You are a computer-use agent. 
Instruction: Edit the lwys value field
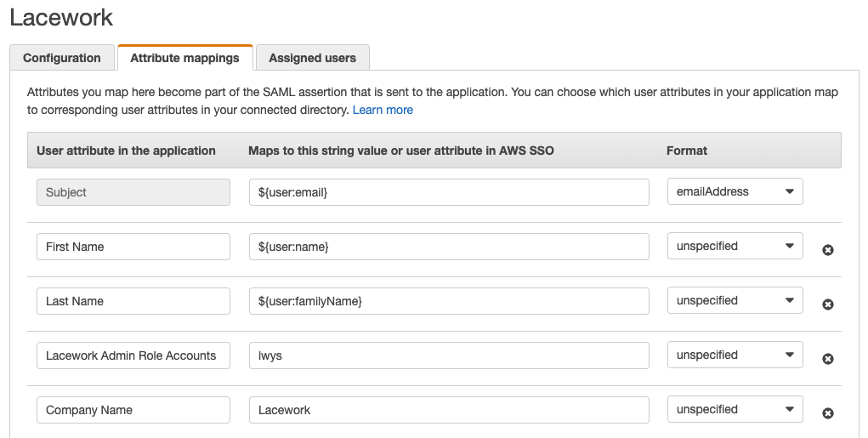[x=449, y=356]
